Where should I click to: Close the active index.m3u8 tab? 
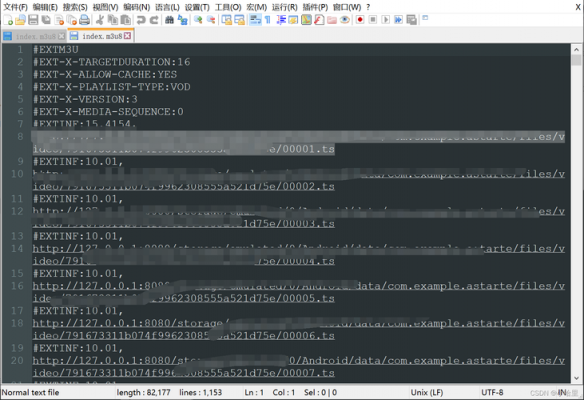[127, 36]
